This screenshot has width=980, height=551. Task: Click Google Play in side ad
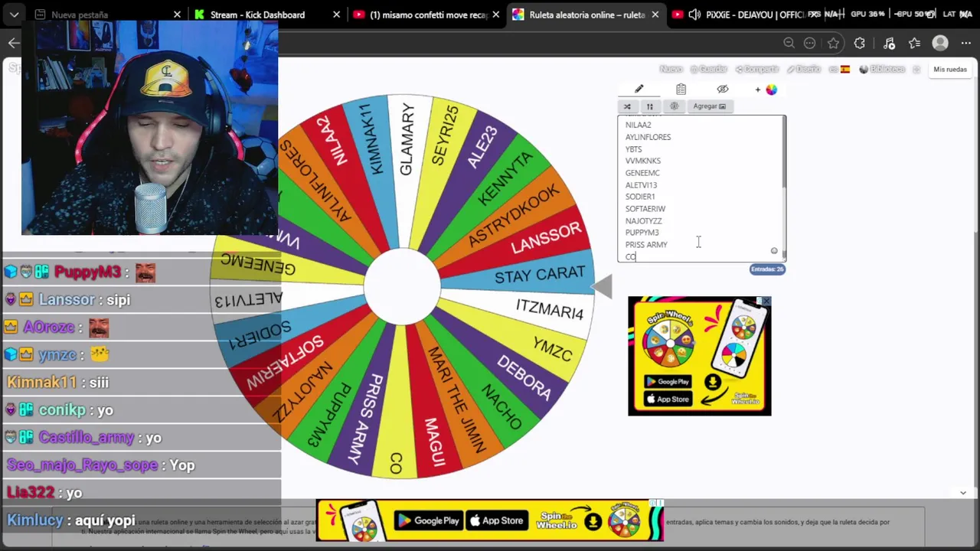[668, 382]
